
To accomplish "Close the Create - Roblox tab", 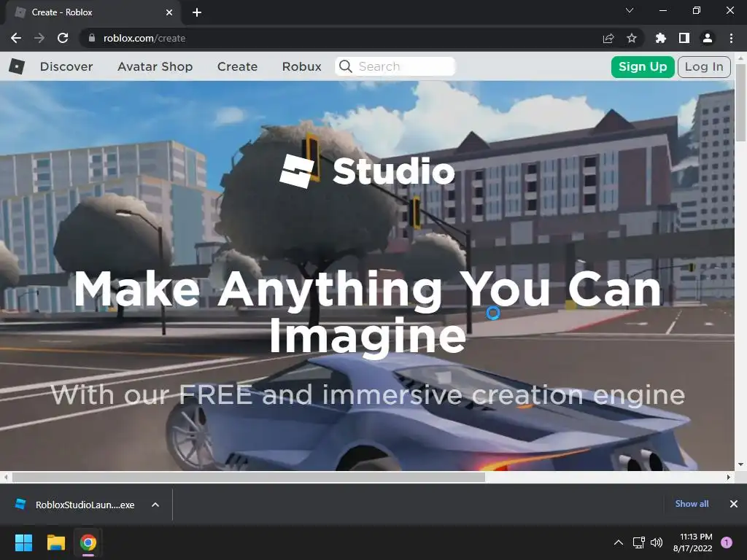I will (169, 12).
